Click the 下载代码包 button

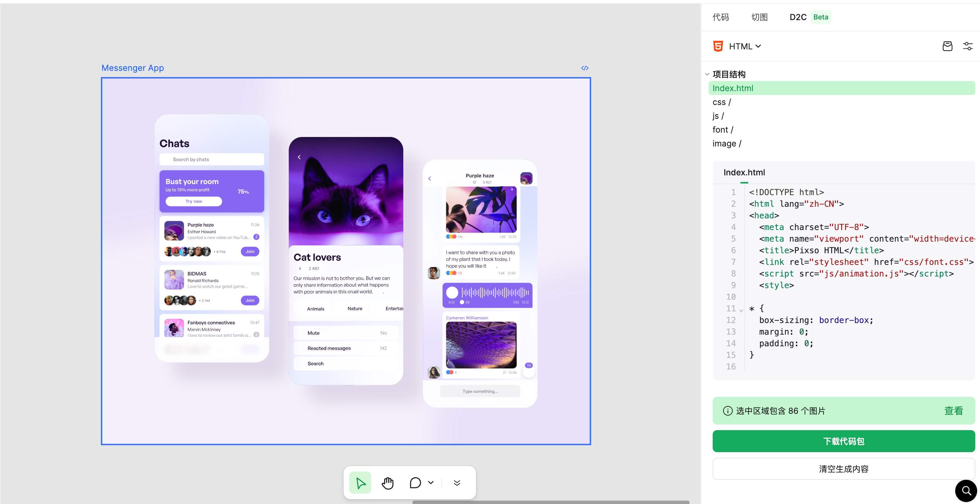(x=843, y=441)
